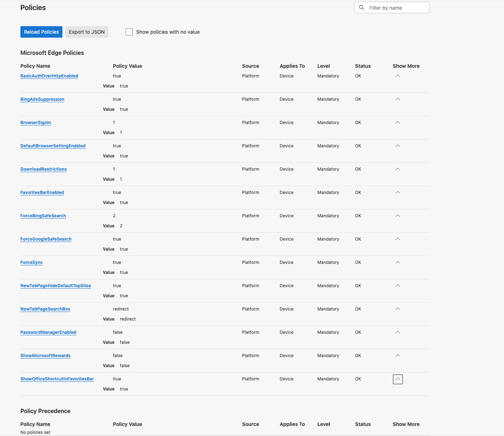Viewport: 504px width, 436px height.
Task: Click the 'false' value of PasswordManagerEnabled row
Action: tap(118, 332)
